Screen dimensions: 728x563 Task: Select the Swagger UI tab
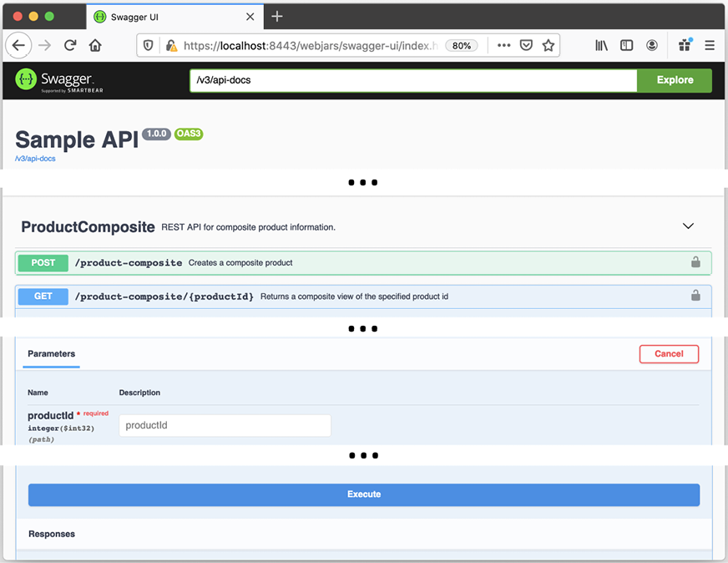pyautogui.click(x=175, y=17)
